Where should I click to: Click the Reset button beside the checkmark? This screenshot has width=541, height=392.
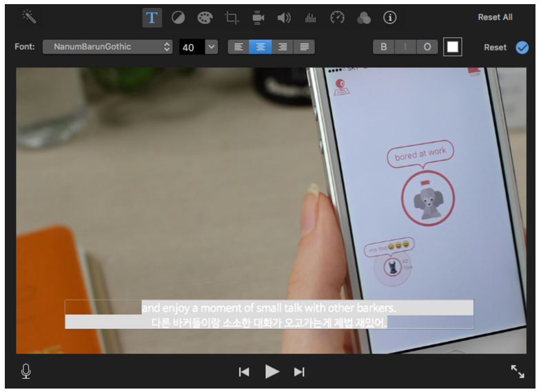[x=495, y=48]
